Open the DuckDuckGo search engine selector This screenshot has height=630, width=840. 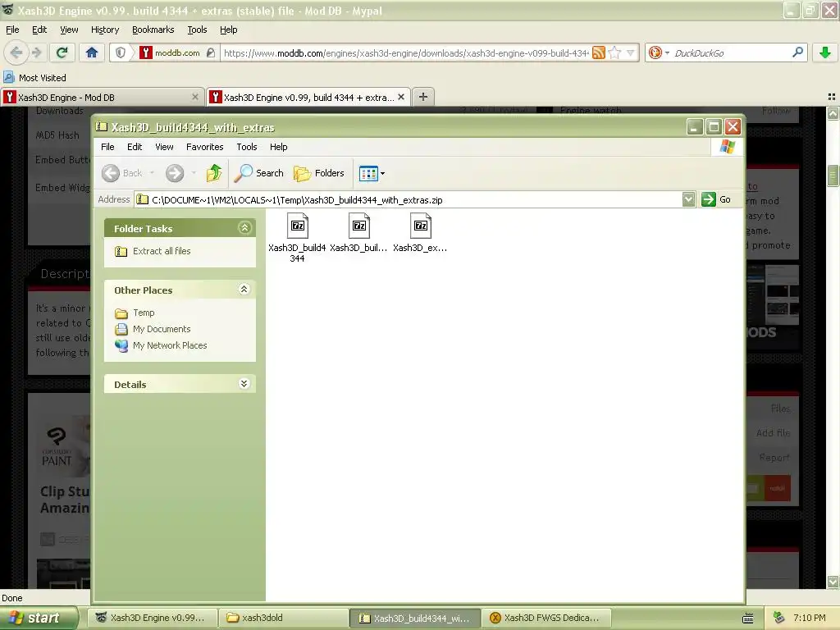pos(659,52)
